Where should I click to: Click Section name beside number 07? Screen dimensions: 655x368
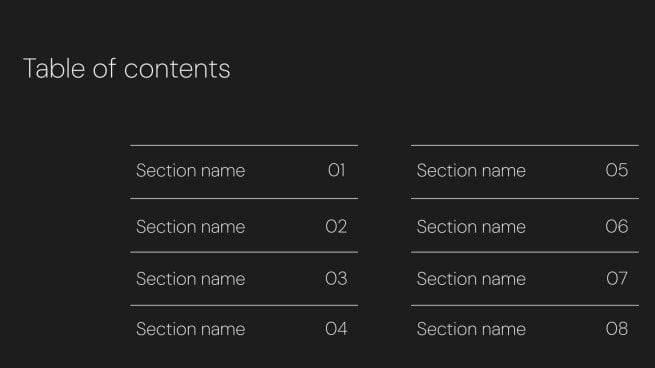pos(471,279)
